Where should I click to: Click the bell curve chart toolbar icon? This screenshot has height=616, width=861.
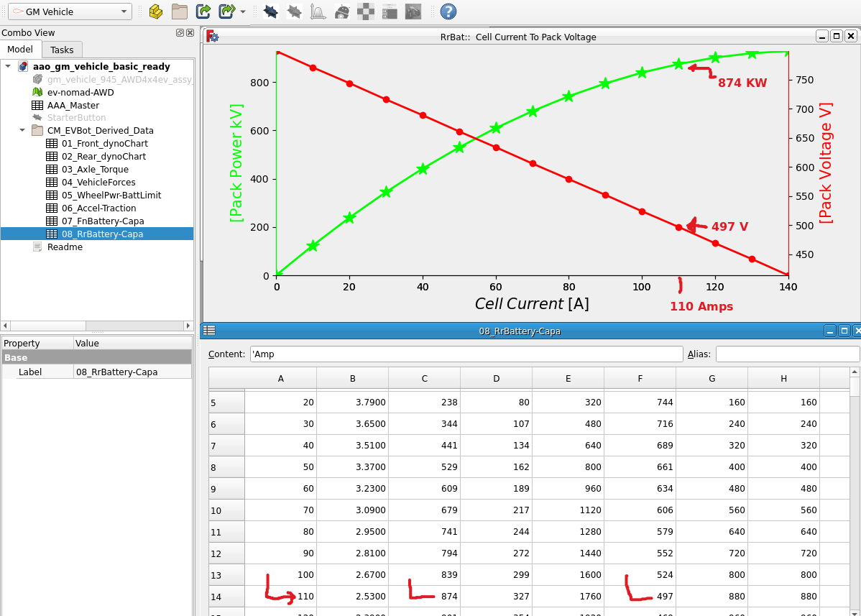tap(318, 12)
